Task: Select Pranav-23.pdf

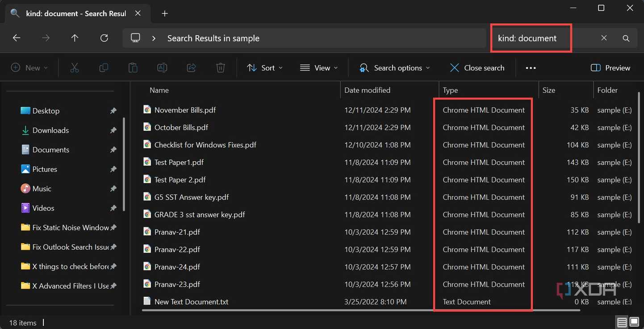Action: tap(177, 284)
